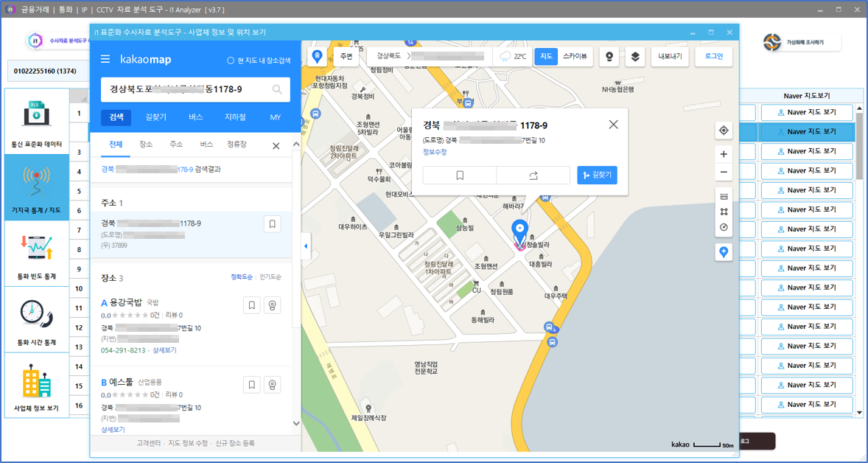
Task: Select the area measuring tool
Action: [724, 212]
